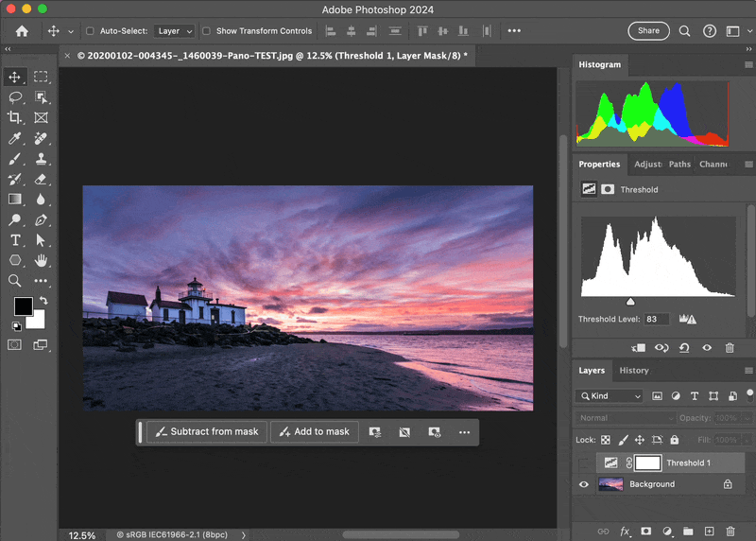Select the Hand tool

click(x=41, y=261)
